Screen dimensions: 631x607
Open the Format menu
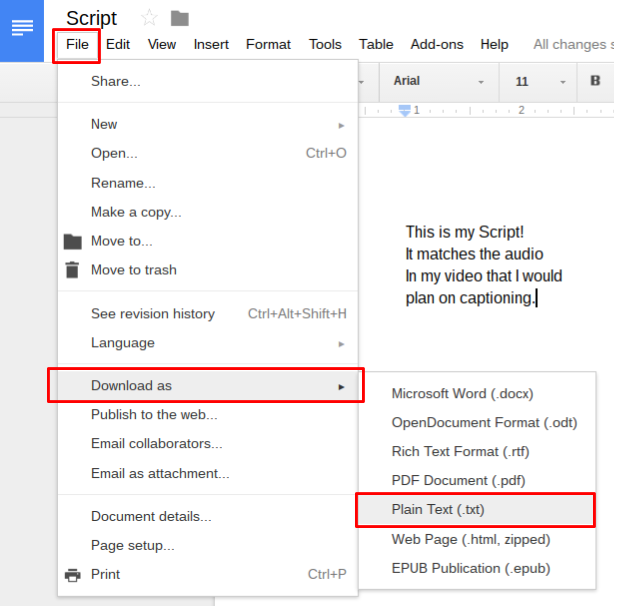tap(268, 44)
